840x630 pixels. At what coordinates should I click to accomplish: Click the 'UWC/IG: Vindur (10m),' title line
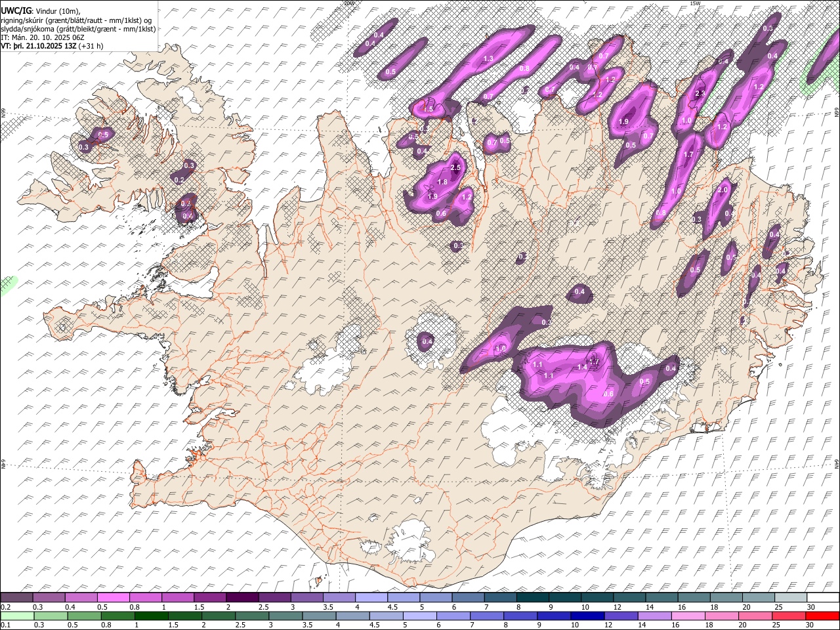pyautogui.click(x=41, y=10)
